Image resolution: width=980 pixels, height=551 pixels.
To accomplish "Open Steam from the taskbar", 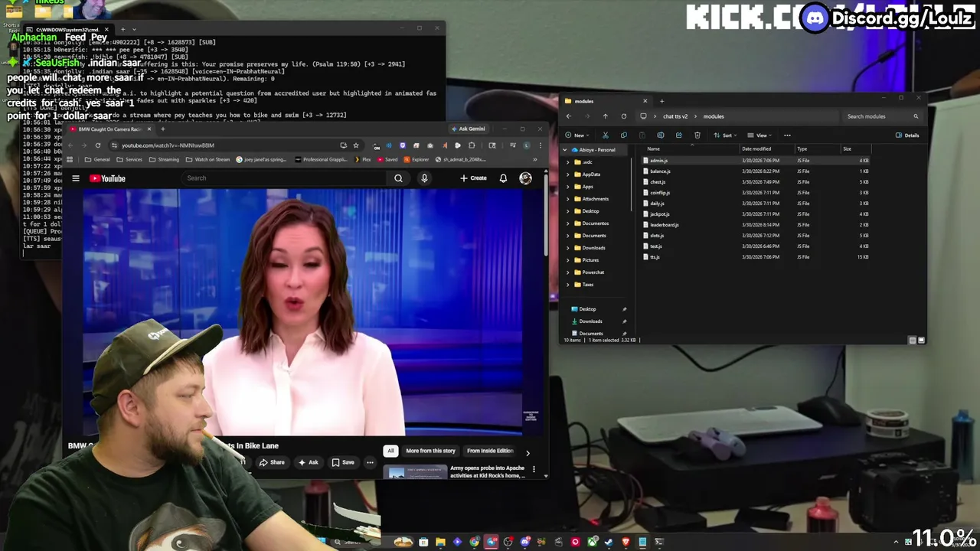I will (x=609, y=542).
